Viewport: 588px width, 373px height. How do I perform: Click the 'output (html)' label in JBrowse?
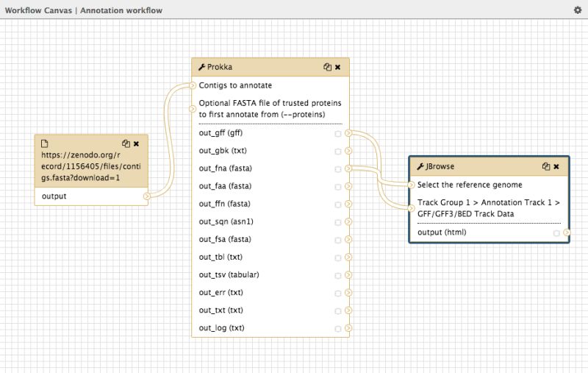(442, 232)
